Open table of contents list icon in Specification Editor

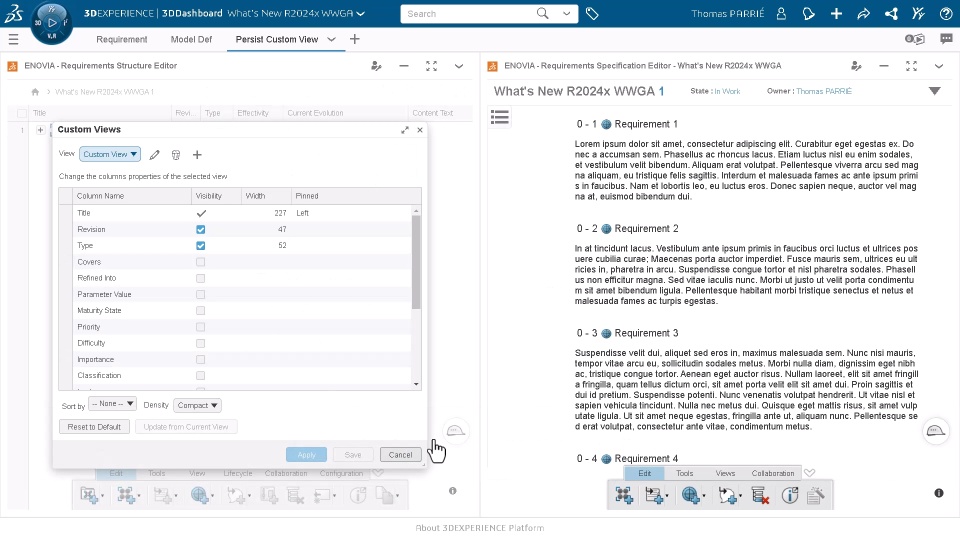point(500,117)
